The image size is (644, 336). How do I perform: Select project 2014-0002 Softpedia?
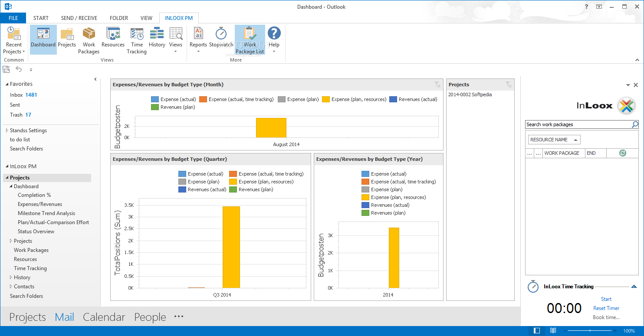470,95
